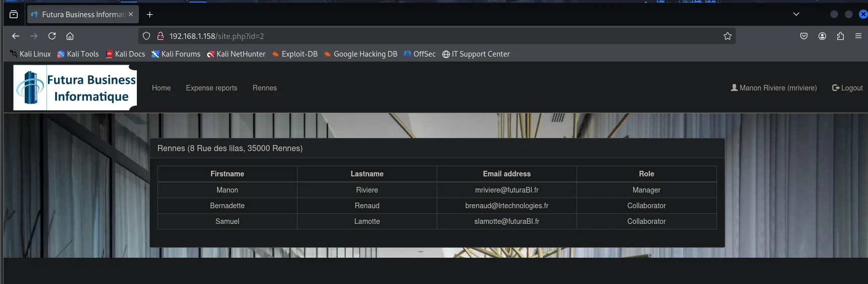Viewport: 868px width, 284px height.
Task: Open the Expense reports menu item
Action: pos(212,88)
